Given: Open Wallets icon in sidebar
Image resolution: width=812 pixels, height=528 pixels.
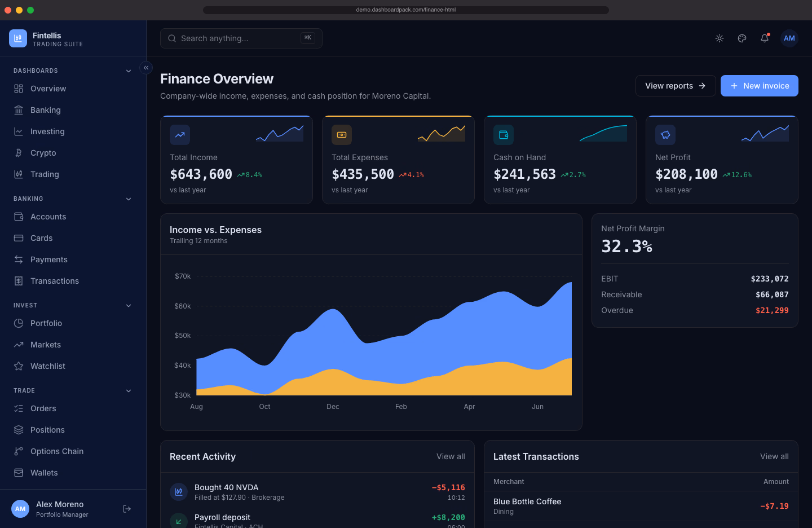Looking at the screenshot, I should [x=19, y=473].
